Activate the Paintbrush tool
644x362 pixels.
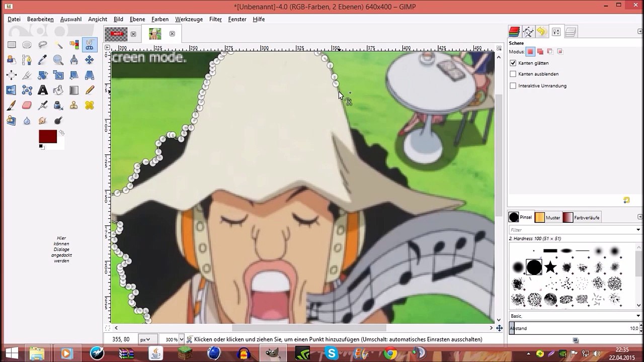pyautogui.click(x=12, y=105)
